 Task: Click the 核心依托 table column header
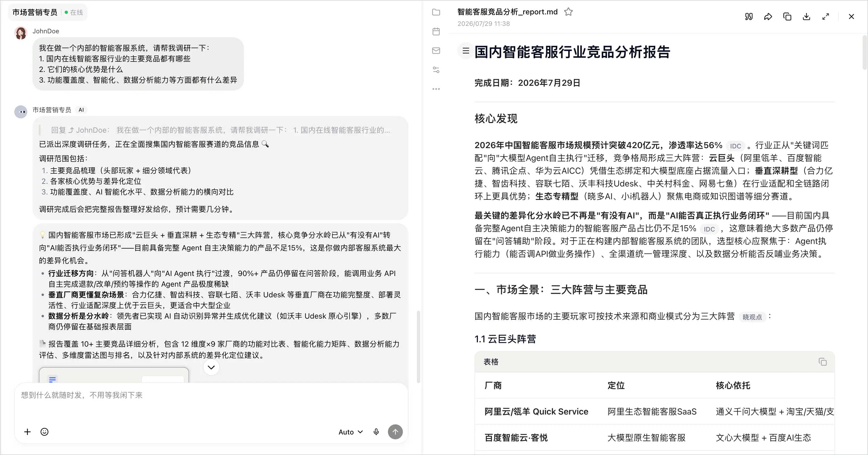tap(733, 385)
